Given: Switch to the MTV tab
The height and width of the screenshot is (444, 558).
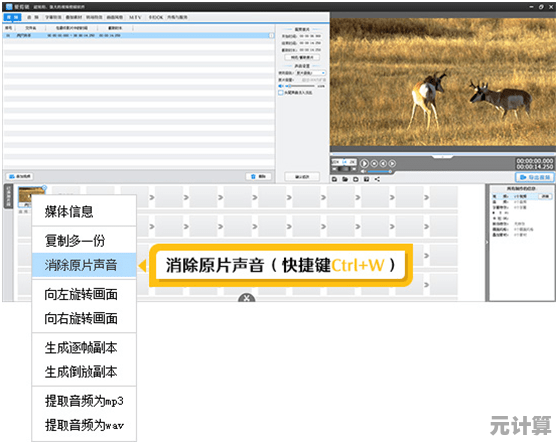Looking at the screenshot, I should [135, 17].
